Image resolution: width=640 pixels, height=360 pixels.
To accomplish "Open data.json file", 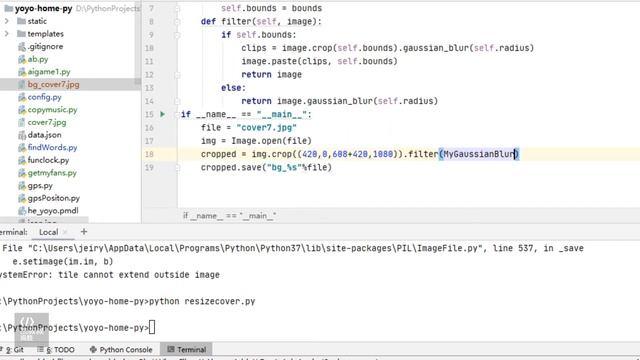I will (44, 135).
